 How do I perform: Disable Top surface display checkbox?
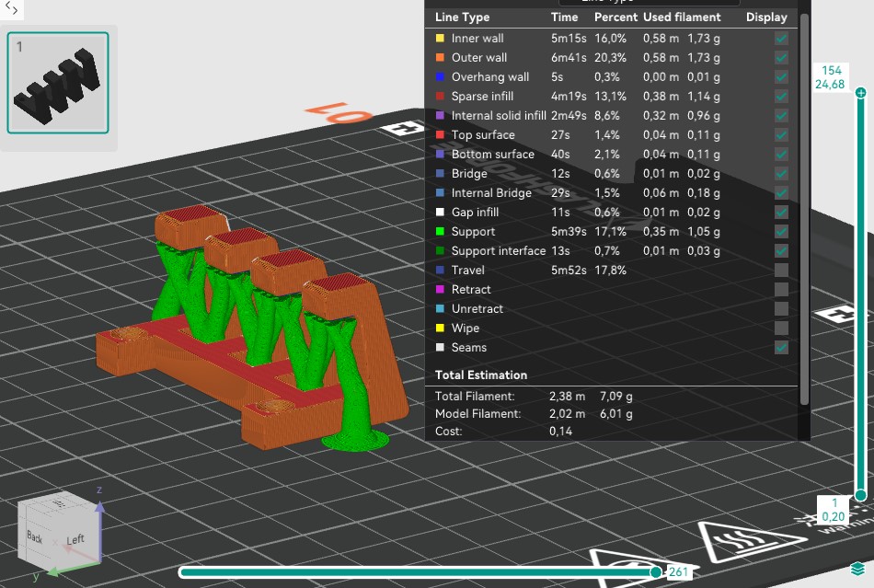[781, 135]
